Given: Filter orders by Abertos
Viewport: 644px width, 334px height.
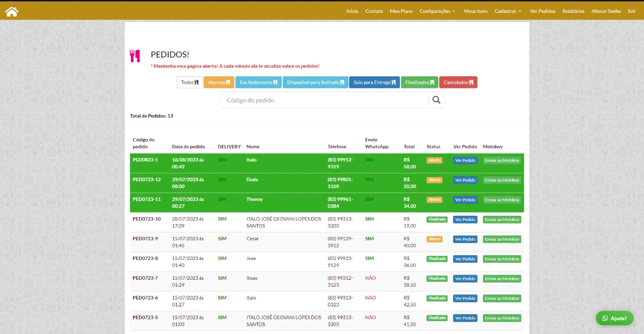Looking at the screenshot, I should coord(219,82).
